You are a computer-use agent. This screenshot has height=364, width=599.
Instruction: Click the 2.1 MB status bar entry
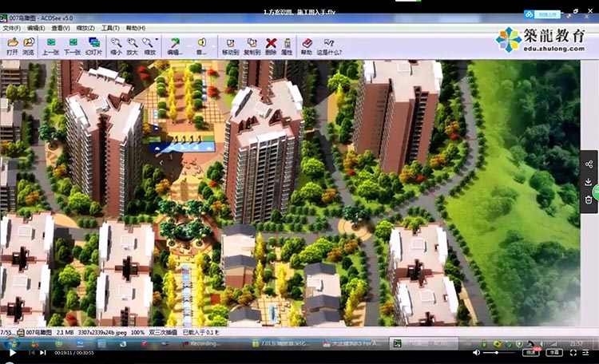(x=65, y=333)
